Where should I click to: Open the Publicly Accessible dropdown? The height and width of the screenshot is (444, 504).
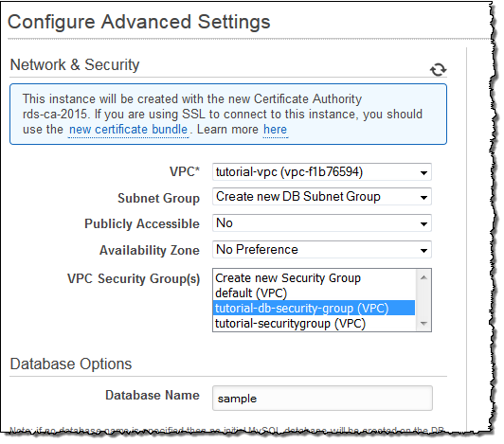tap(322, 223)
